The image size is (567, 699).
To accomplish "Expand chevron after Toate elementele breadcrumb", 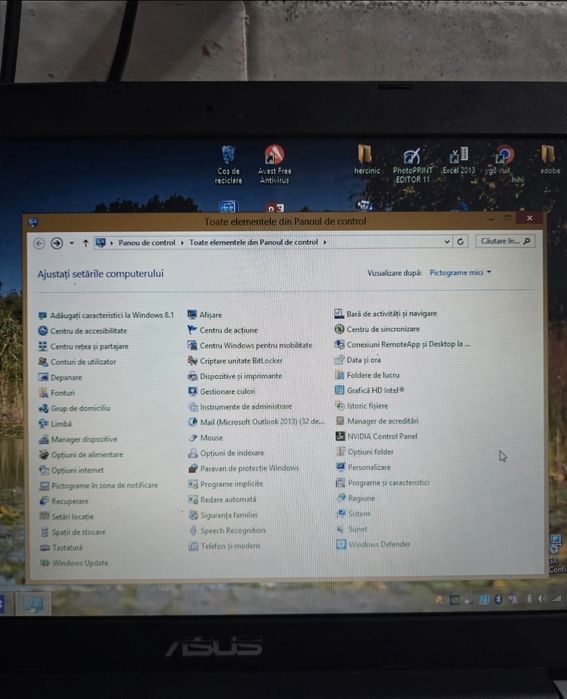I will point(325,242).
